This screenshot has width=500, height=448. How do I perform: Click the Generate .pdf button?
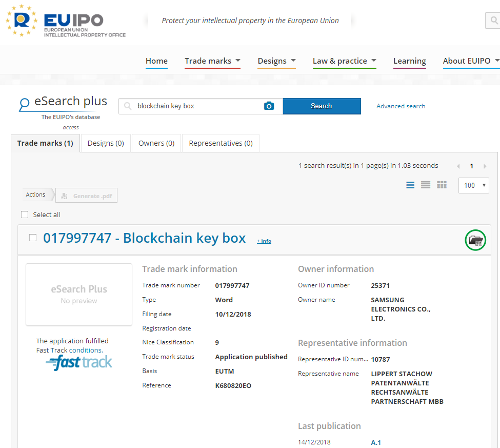pos(87,196)
